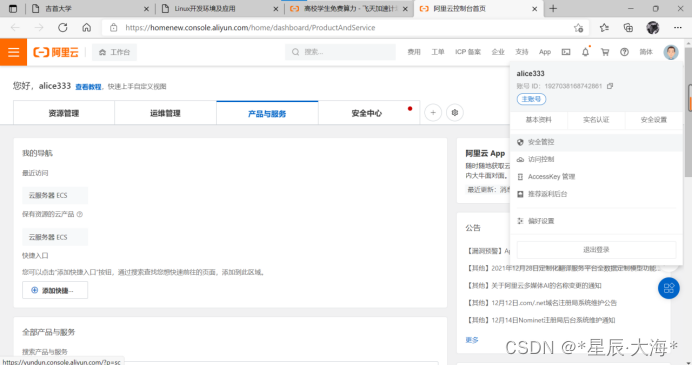This screenshot has height=366, width=693.
Task: Open the shopping cart icon
Action: pos(605,52)
